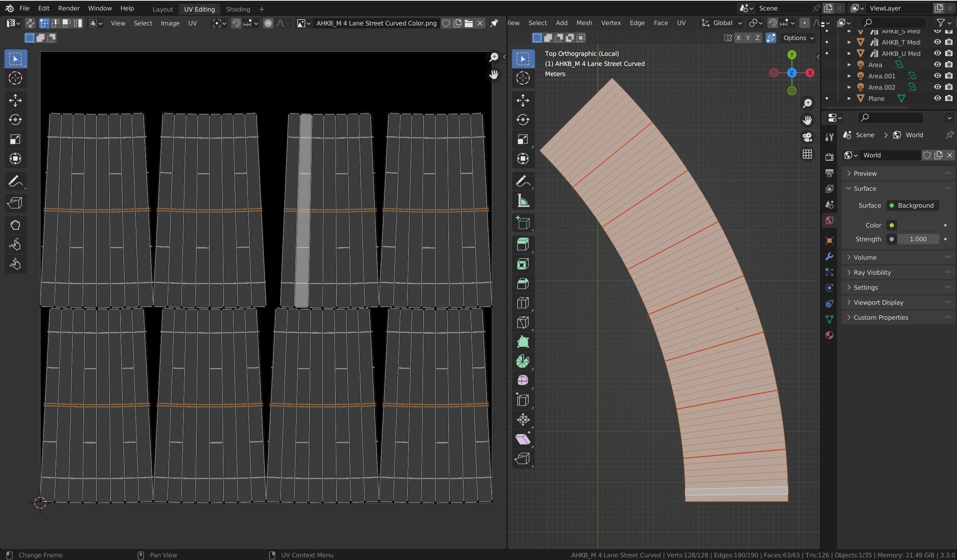Open the Render menu

(69, 8)
